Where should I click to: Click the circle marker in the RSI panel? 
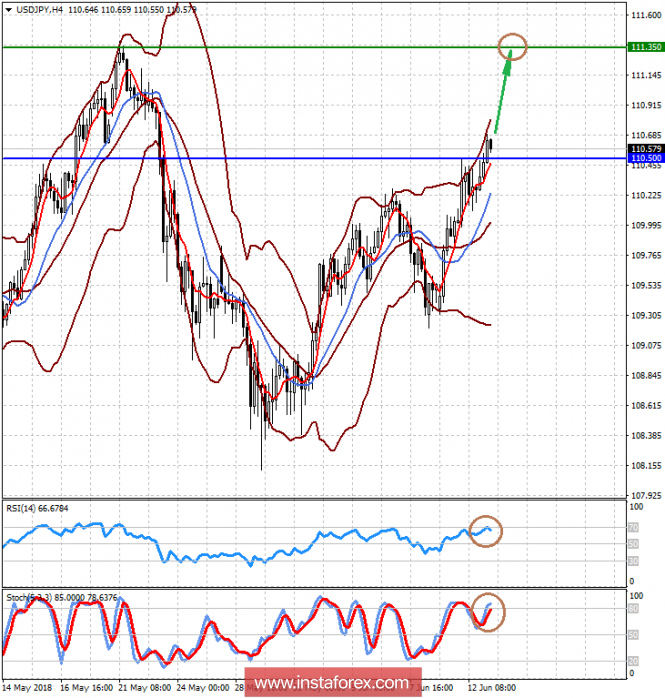[487, 531]
